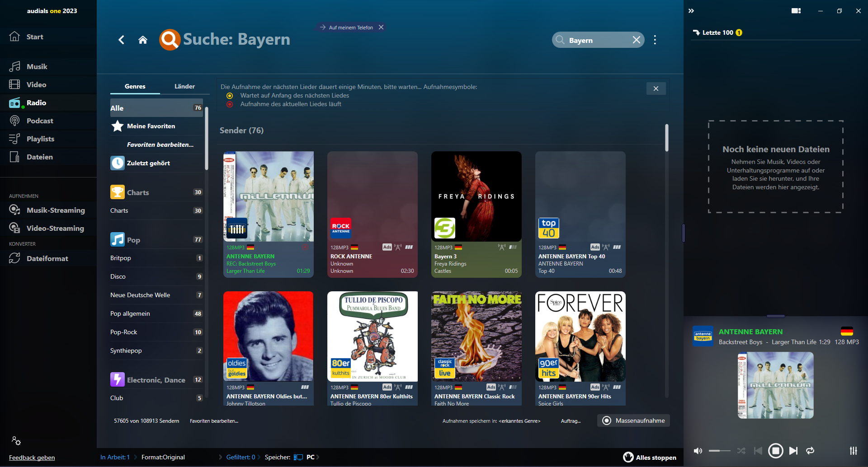
Task: Open ANTENNE BAYERN Oldies station card
Action: [269, 348]
